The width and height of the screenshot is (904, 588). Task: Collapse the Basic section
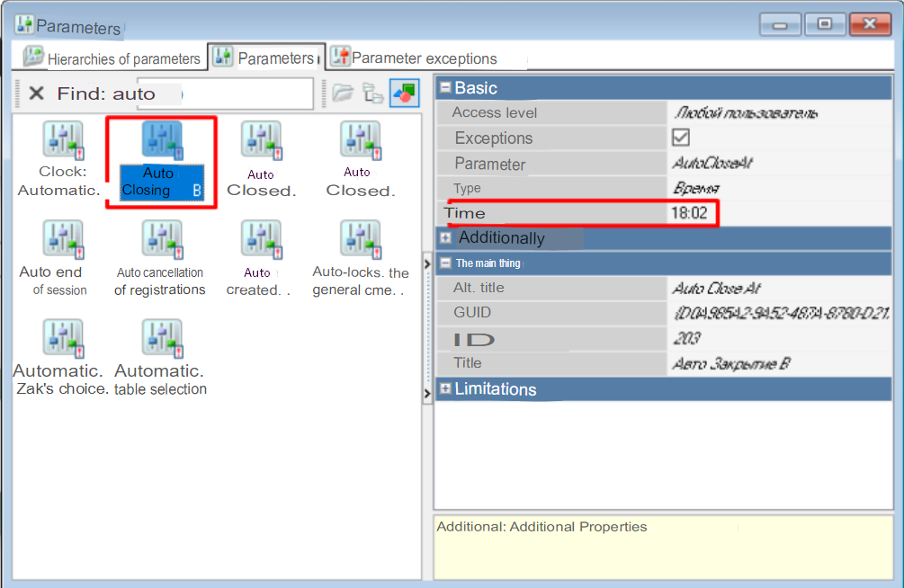(x=444, y=88)
